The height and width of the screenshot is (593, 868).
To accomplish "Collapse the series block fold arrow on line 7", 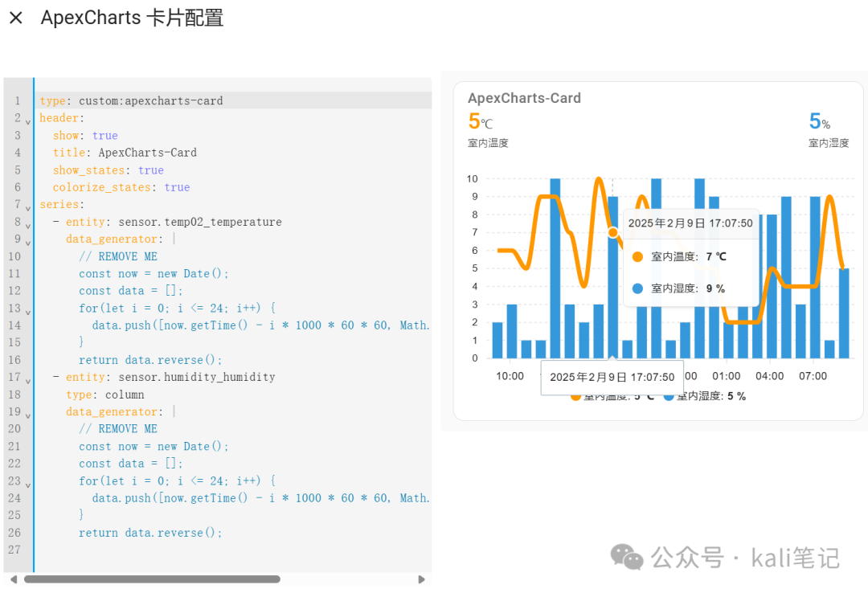I will (x=27, y=209).
